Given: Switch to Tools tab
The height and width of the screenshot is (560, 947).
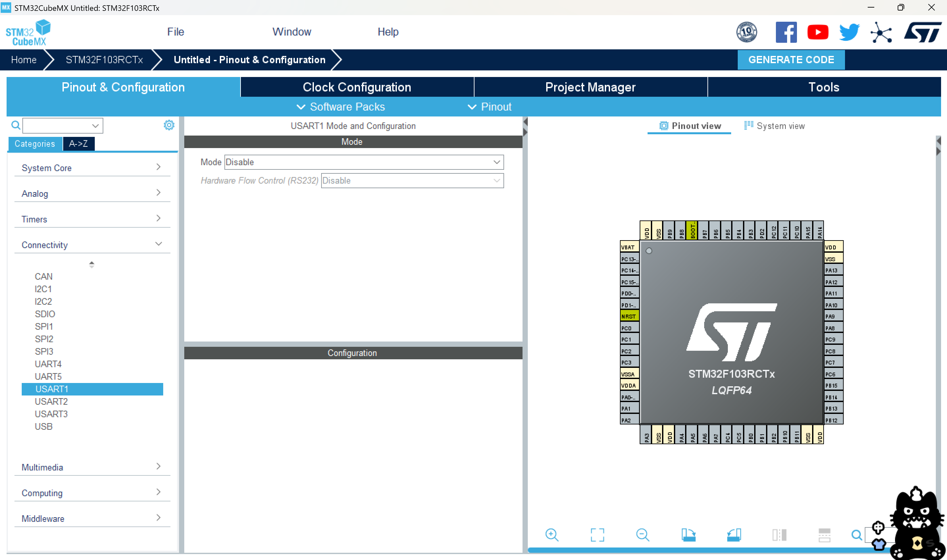Looking at the screenshot, I should coord(824,87).
